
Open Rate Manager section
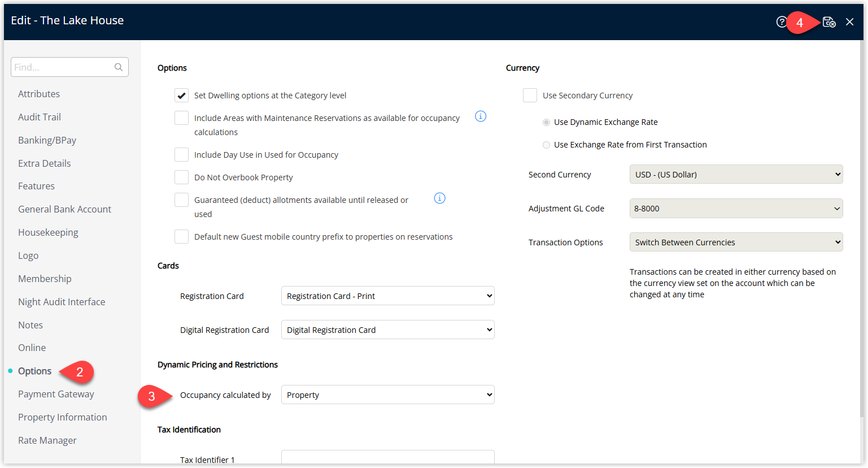[47, 440]
